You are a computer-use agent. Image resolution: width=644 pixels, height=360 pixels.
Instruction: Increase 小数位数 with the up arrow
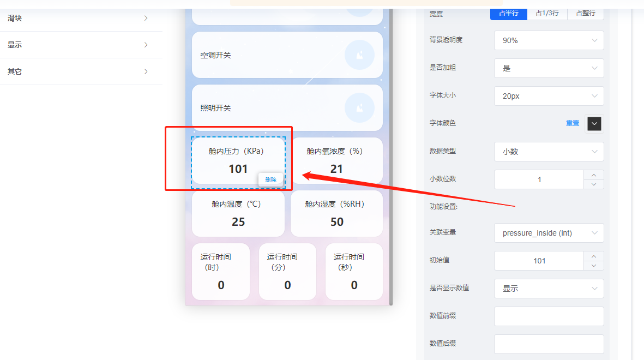(594, 175)
